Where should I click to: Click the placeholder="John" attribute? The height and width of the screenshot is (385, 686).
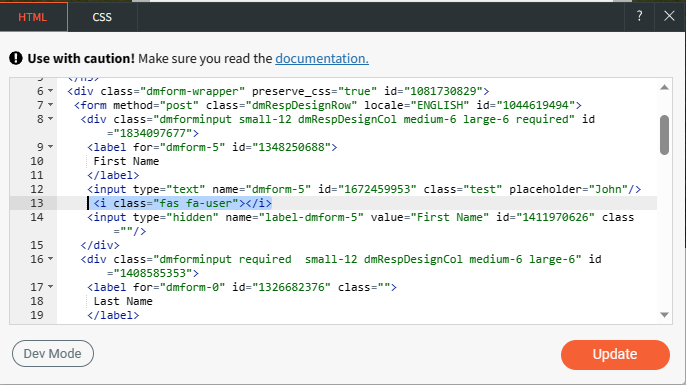point(568,189)
